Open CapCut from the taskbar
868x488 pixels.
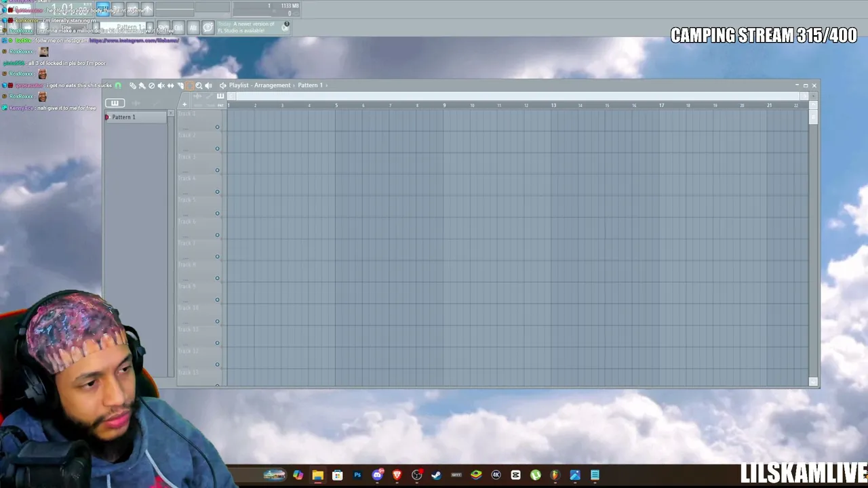coord(515,475)
